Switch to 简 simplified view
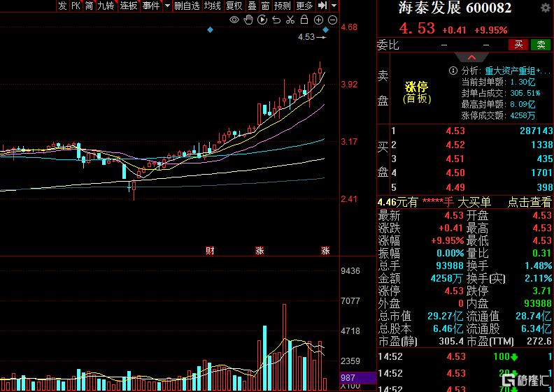Screen dimensions: 554x392 click(x=89, y=6)
